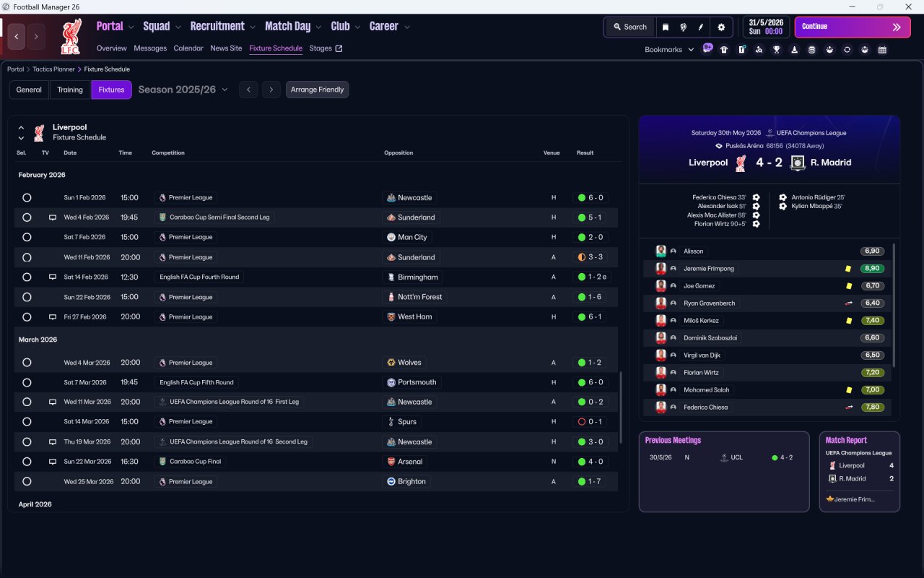The width and height of the screenshot is (924, 578).
Task: Click the Wolves club badge
Action: (391, 363)
